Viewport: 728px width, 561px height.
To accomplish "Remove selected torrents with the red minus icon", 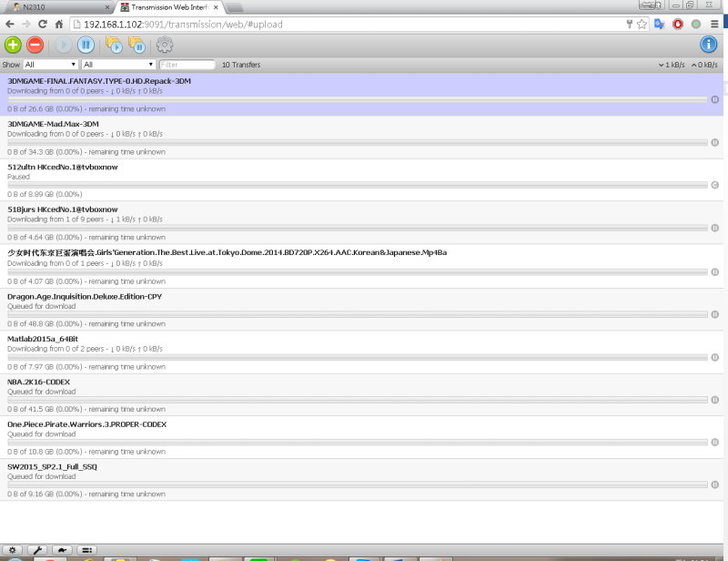I will [x=35, y=45].
